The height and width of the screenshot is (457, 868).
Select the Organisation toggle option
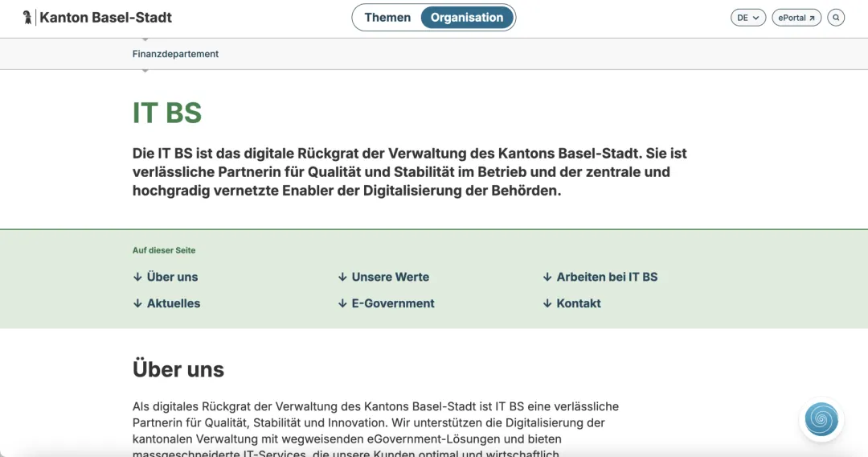point(467,18)
